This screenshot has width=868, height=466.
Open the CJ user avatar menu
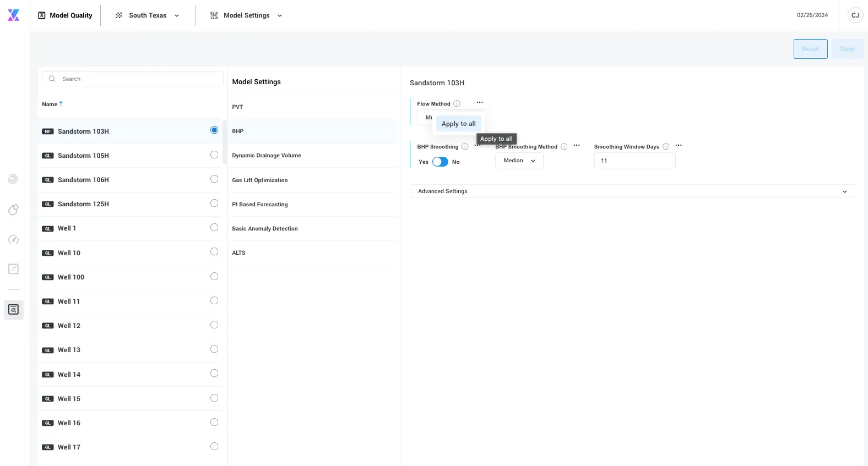tap(855, 15)
